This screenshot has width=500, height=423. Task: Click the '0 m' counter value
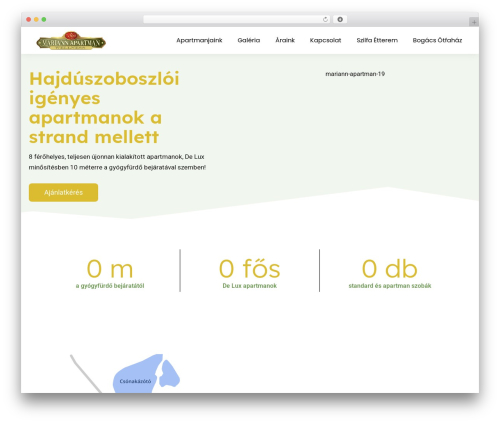(110, 269)
